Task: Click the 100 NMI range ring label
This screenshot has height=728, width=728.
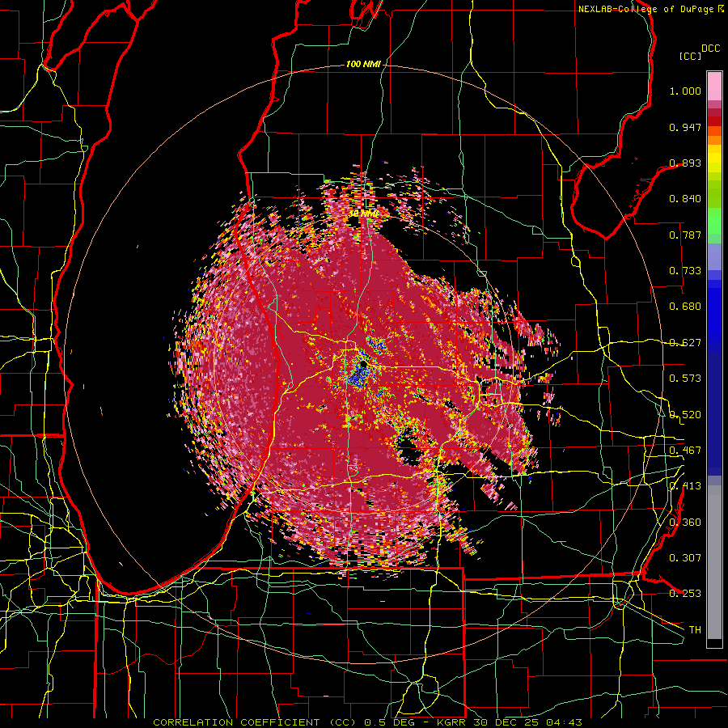Action: click(x=363, y=64)
